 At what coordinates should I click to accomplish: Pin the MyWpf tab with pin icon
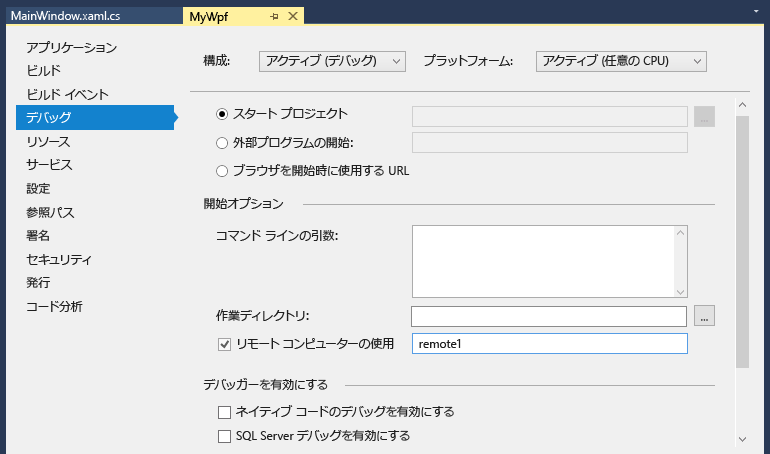274,17
